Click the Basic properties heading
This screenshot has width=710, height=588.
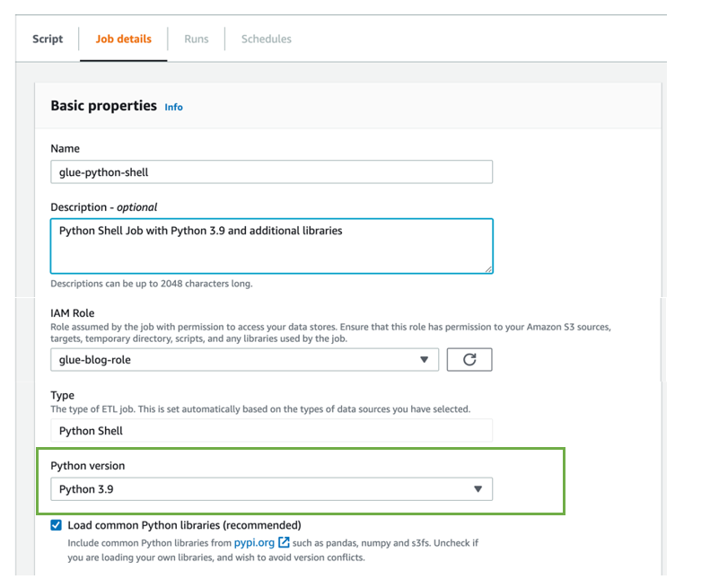coord(103,106)
